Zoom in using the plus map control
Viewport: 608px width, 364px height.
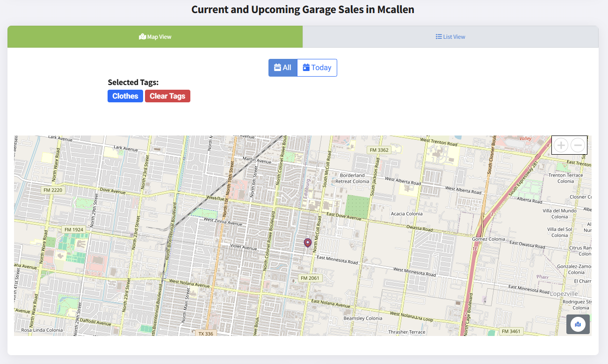tap(561, 145)
